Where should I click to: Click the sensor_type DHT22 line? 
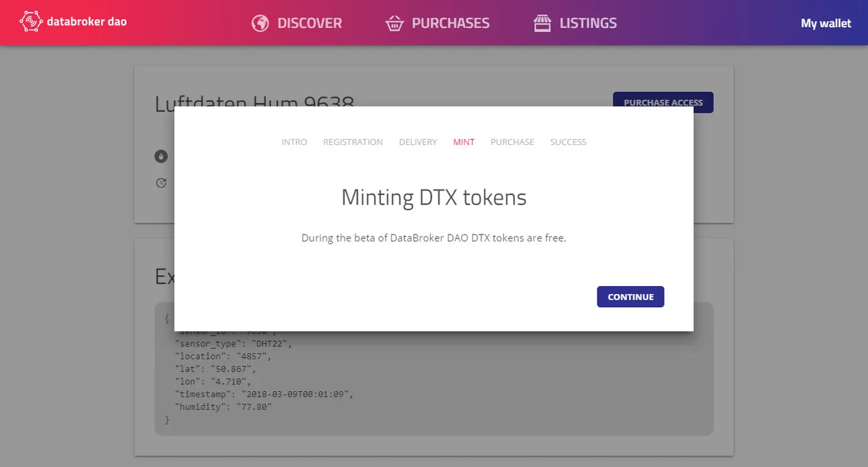coord(233,344)
